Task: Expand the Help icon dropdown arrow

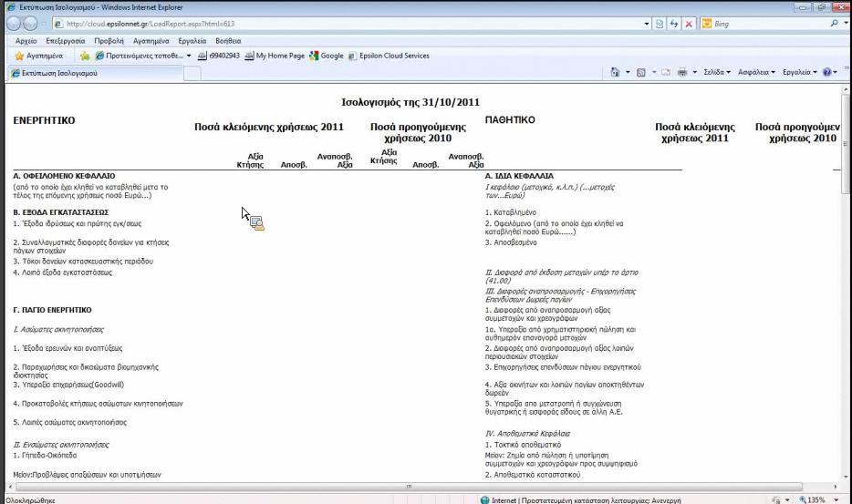Action: click(x=836, y=72)
